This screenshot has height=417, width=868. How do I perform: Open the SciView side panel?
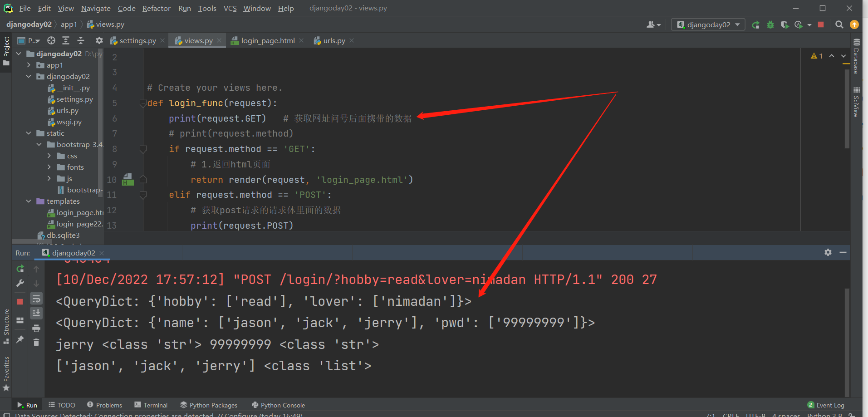856,102
